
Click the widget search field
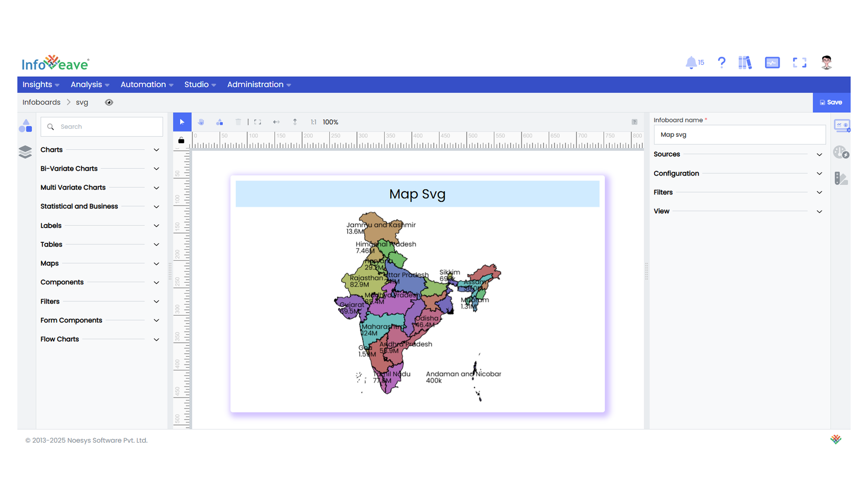(x=102, y=127)
